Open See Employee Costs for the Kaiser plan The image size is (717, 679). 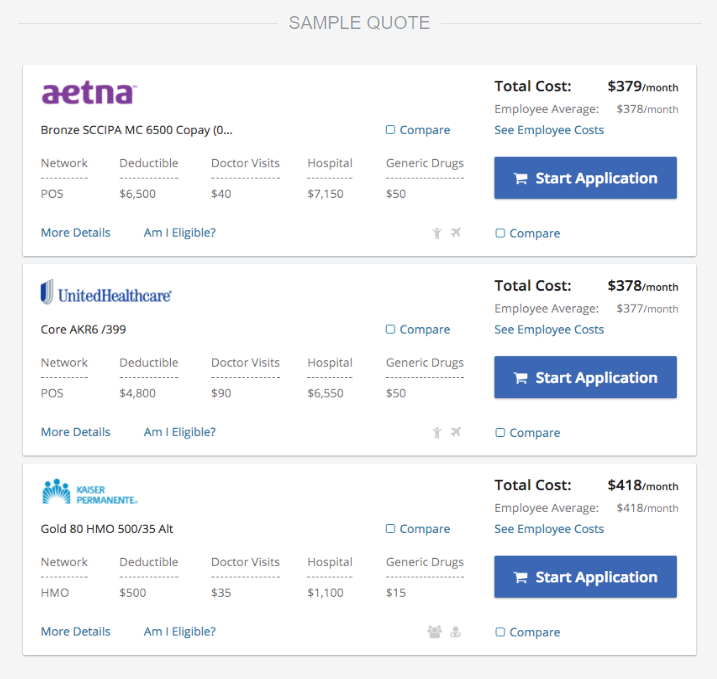[x=549, y=529]
